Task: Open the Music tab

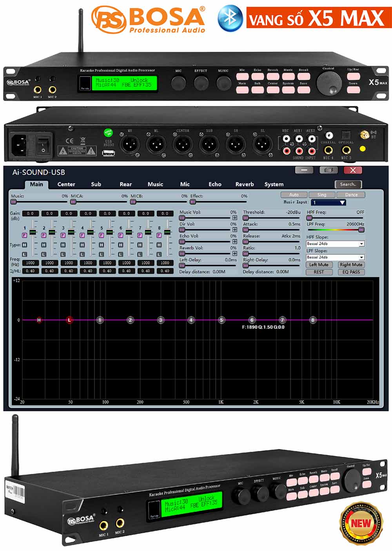Action: (x=155, y=184)
